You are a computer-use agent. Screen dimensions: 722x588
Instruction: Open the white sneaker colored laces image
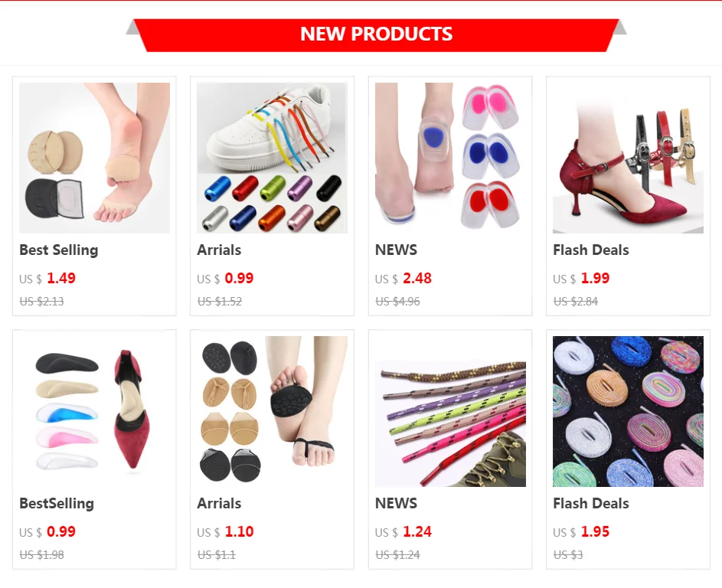(272, 158)
